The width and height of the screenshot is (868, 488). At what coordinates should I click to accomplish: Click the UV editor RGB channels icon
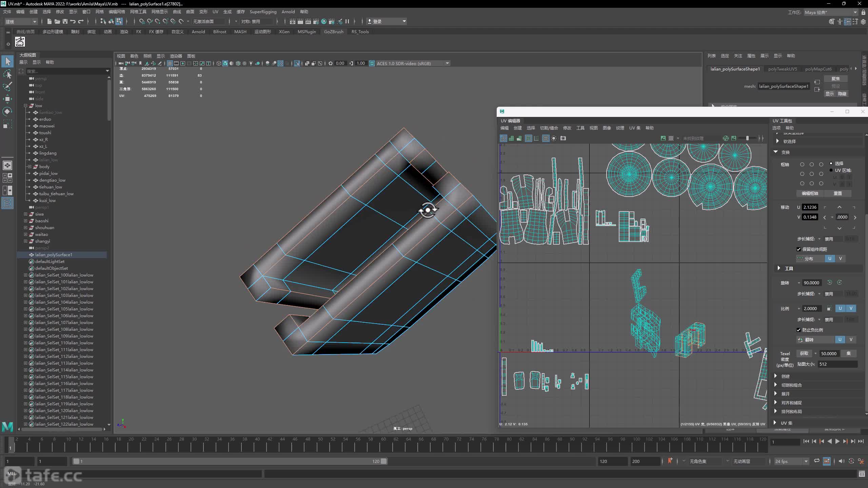point(726,138)
